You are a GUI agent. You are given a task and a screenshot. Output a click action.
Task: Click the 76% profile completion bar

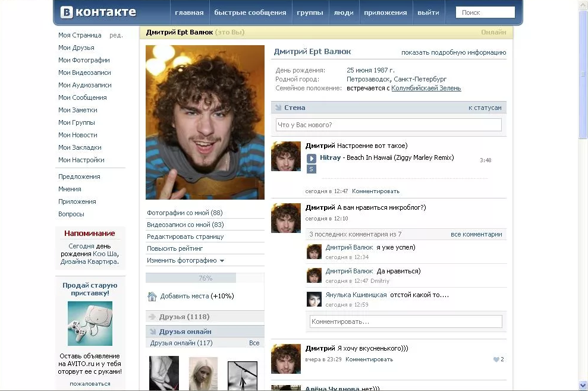(205, 278)
